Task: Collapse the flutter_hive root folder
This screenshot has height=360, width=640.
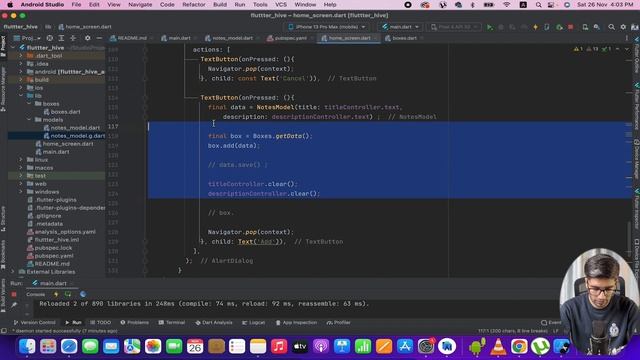Action: 13,48
